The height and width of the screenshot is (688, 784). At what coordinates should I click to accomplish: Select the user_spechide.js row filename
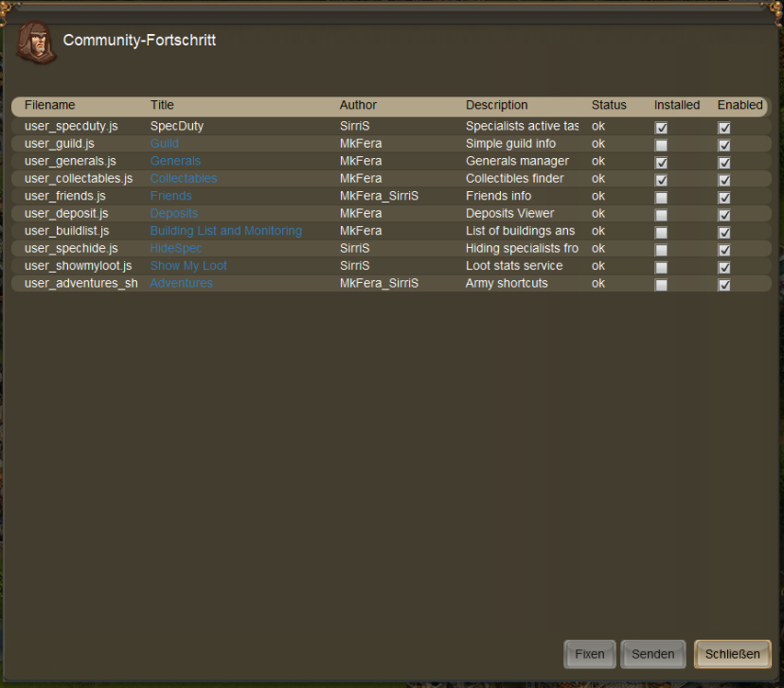(x=71, y=248)
